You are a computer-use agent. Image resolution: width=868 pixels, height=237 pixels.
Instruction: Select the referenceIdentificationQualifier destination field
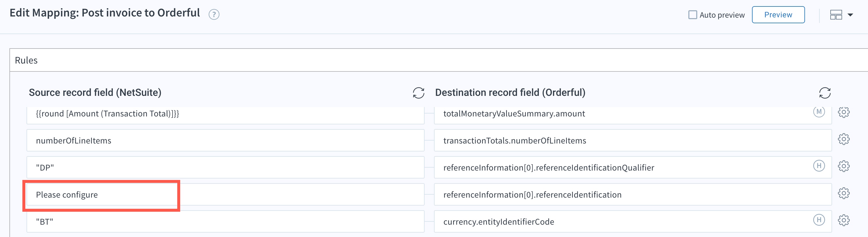point(632,167)
